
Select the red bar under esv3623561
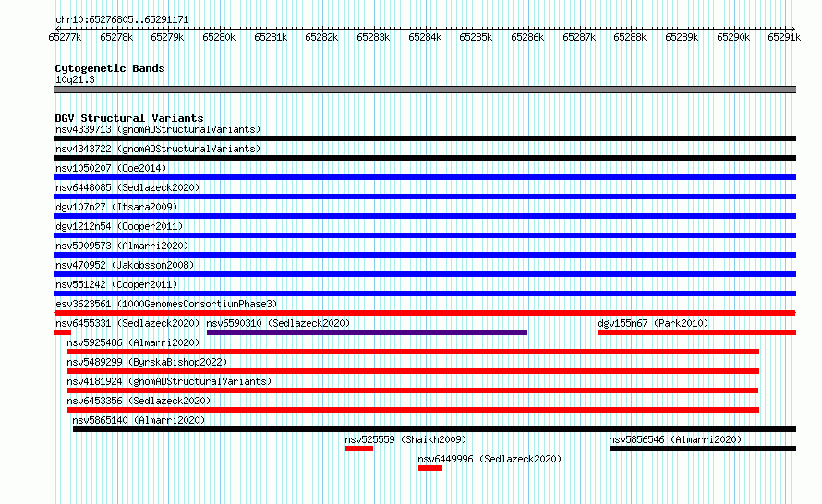pyautogui.click(x=425, y=313)
